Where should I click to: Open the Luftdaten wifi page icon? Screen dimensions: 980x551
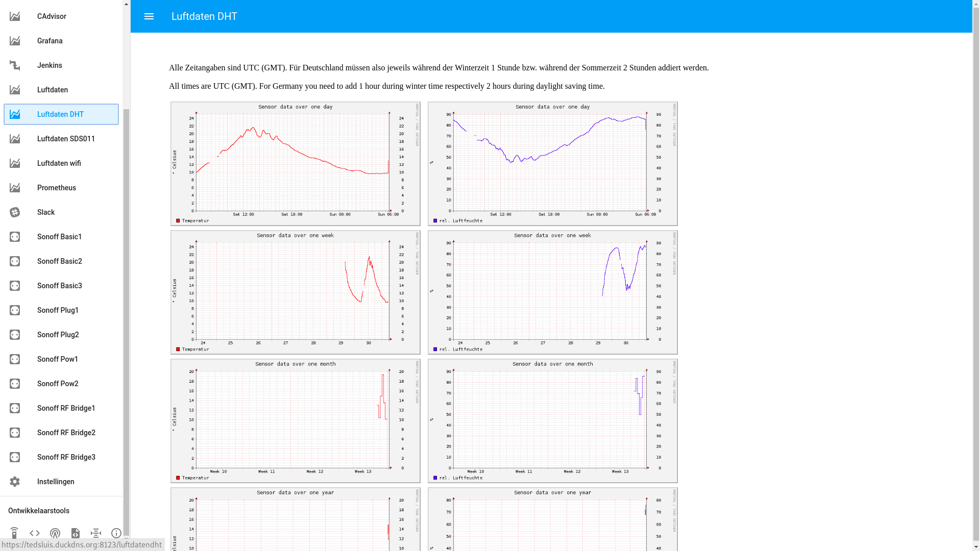point(14,163)
